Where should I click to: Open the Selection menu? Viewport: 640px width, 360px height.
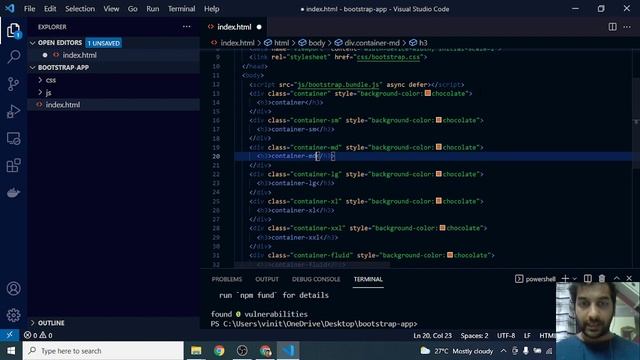click(x=80, y=9)
